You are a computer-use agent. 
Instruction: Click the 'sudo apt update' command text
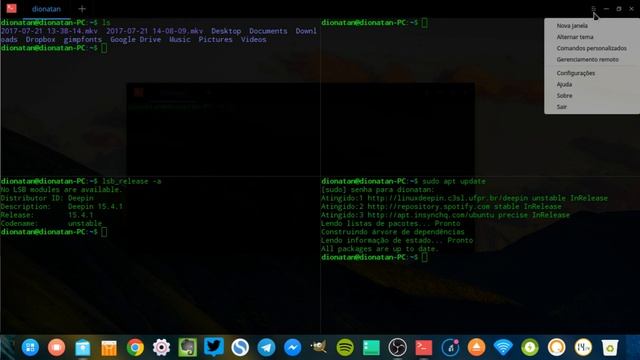(x=454, y=181)
